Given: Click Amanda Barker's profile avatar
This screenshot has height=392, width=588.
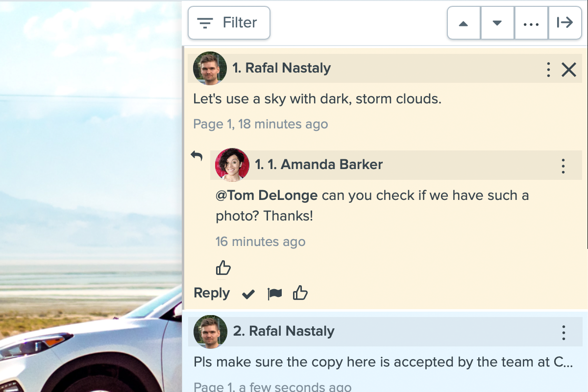Looking at the screenshot, I should (x=232, y=165).
